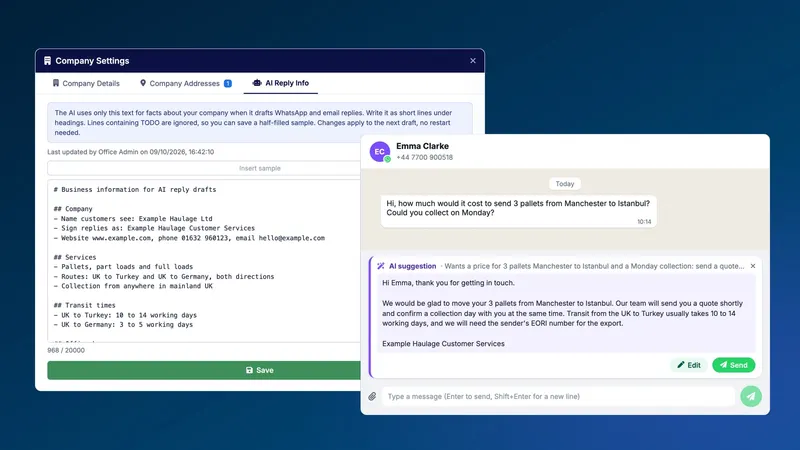The width and height of the screenshot is (800, 450).
Task: Click the round green send message button
Action: coord(751,396)
